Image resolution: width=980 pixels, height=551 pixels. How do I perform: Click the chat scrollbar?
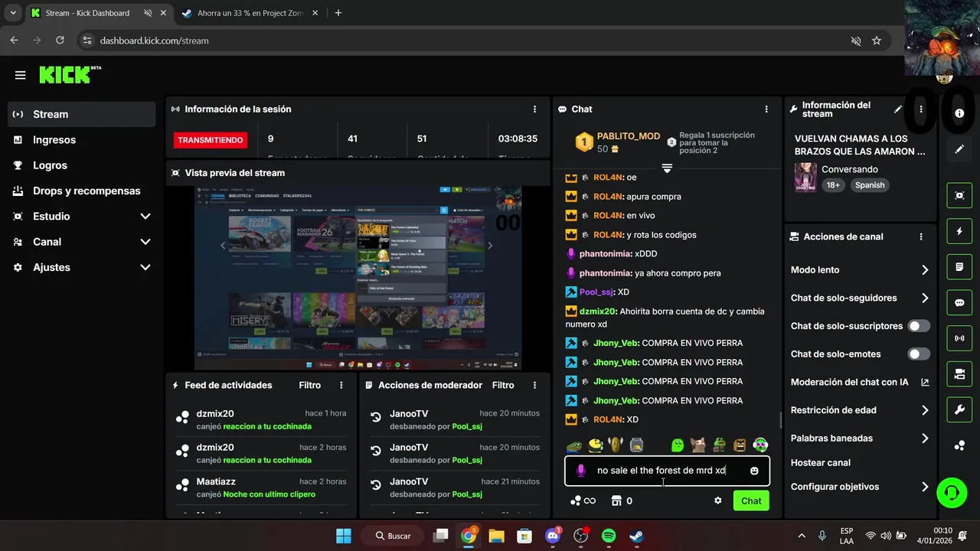tap(780, 420)
